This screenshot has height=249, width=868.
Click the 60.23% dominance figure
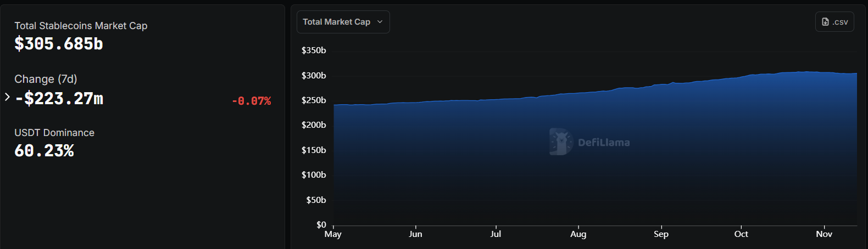pyautogui.click(x=44, y=151)
